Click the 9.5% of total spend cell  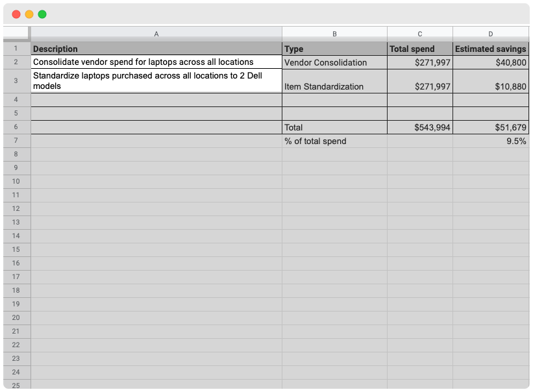[491, 141]
